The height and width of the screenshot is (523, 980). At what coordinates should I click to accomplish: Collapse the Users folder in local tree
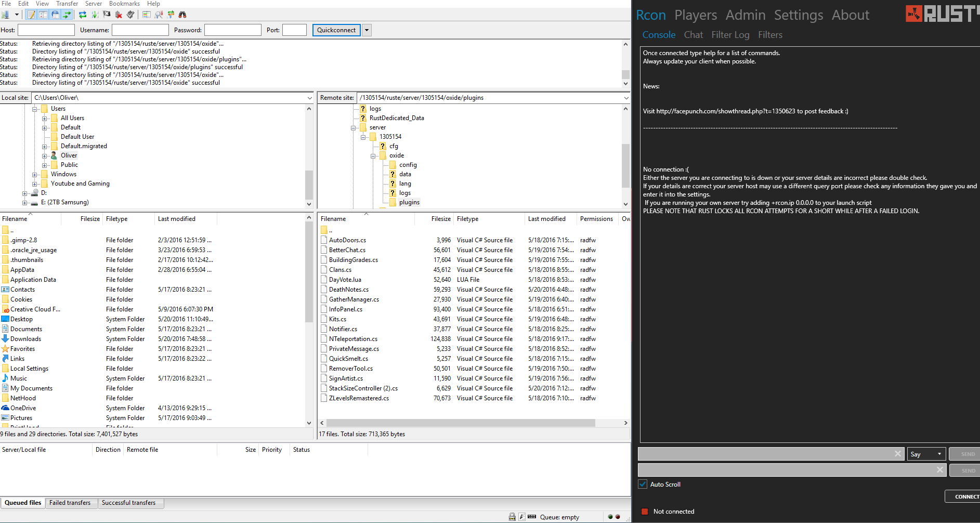click(x=35, y=109)
